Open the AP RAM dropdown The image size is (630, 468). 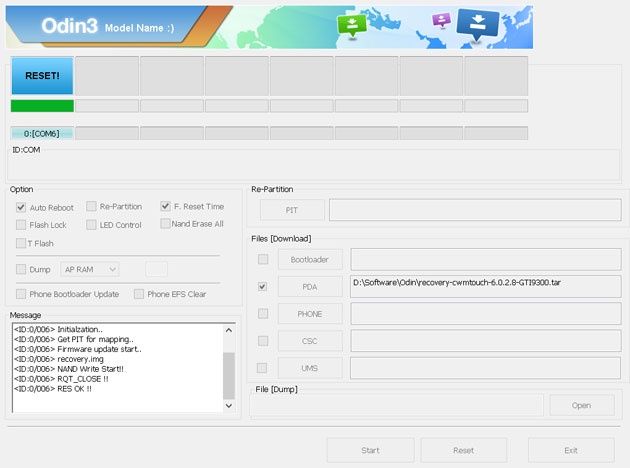coord(90,269)
